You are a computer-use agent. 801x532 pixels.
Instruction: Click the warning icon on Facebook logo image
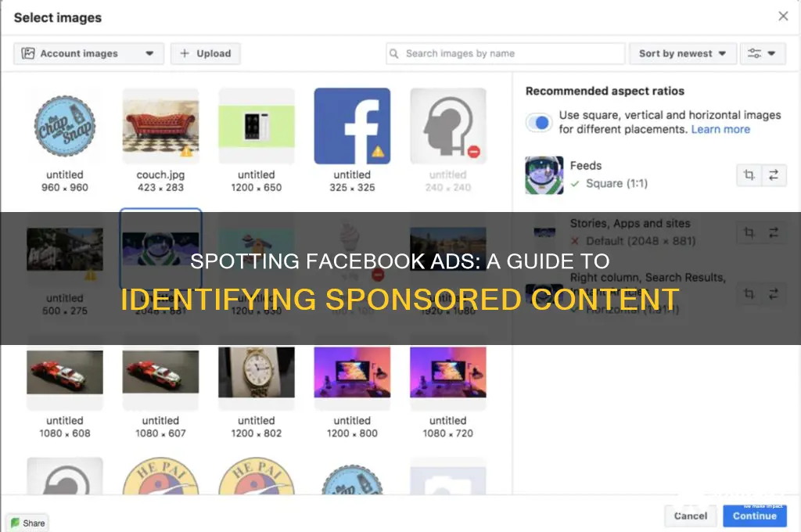point(378,151)
